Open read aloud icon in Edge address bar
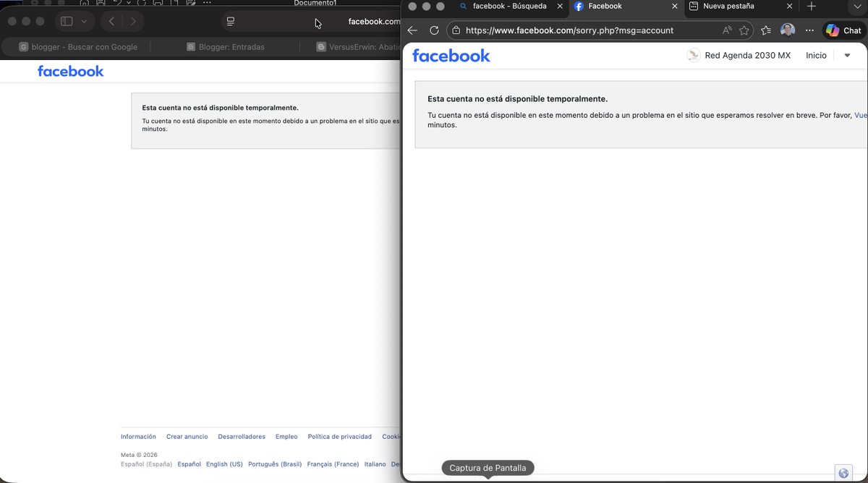 (727, 30)
